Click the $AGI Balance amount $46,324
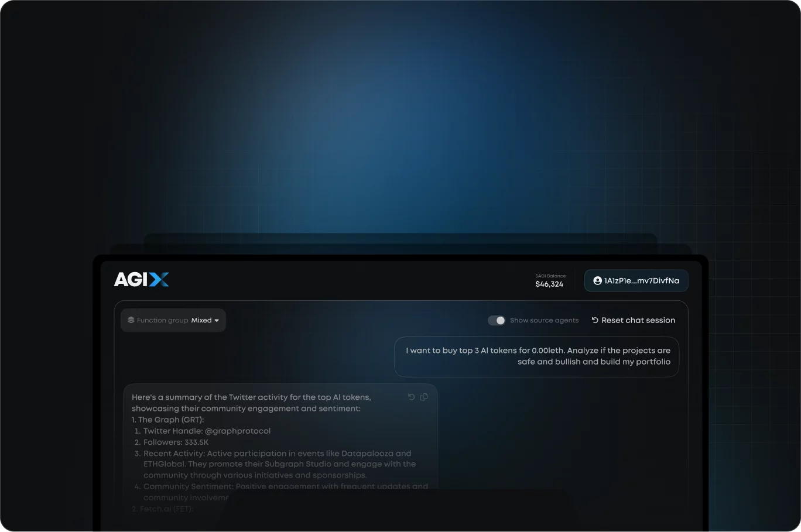This screenshot has width=801, height=532. click(549, 284)
